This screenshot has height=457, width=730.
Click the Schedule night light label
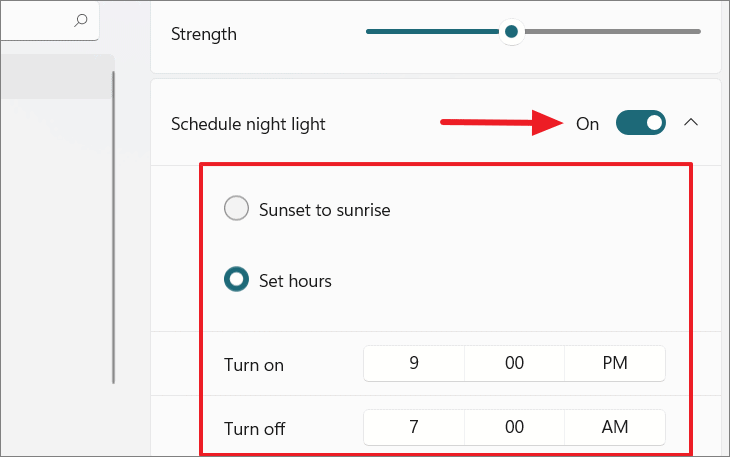(248, 124)
